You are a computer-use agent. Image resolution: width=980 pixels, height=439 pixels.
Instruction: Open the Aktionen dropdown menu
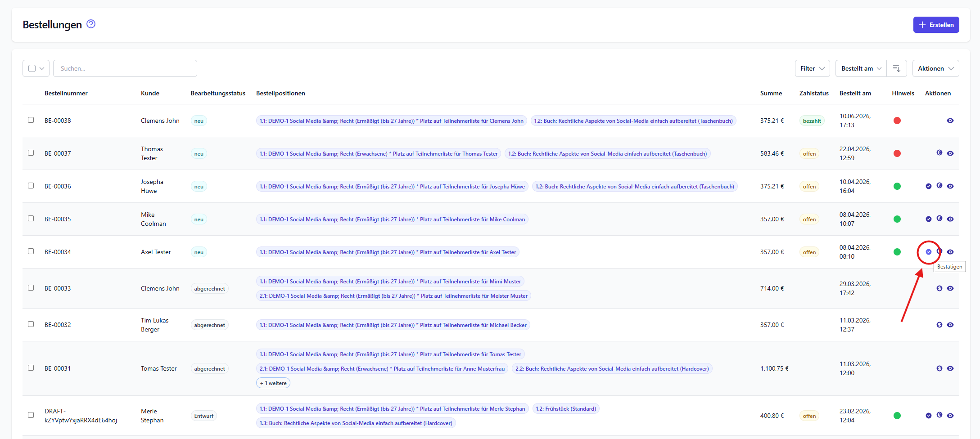936,68
